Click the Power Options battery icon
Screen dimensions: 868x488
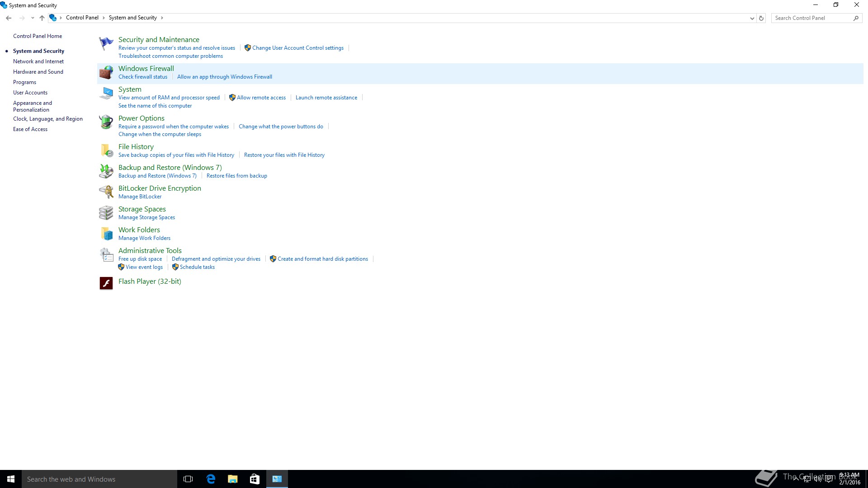pos(106,122)
